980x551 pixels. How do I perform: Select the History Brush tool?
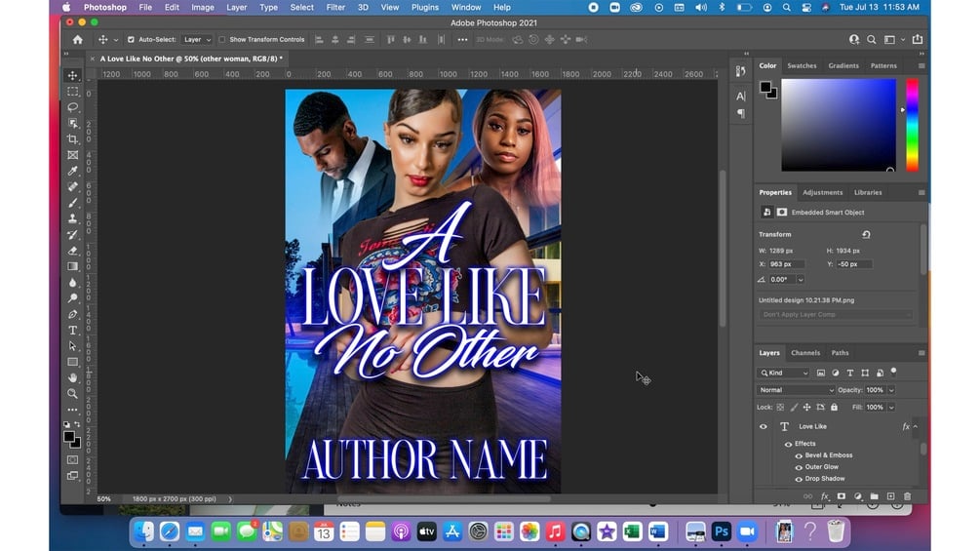tap(72, 234)
